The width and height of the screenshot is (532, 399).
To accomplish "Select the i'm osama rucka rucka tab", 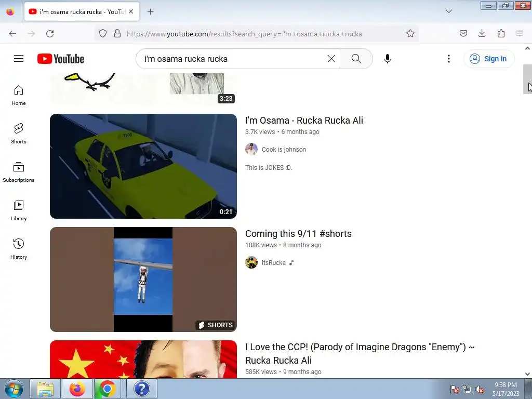I will 82,12.
